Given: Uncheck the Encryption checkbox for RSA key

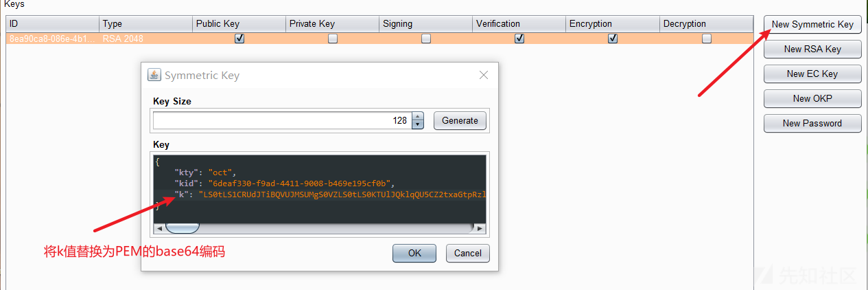Looking at the screenshot, I should pyautogui.click(x=613, y=39).
